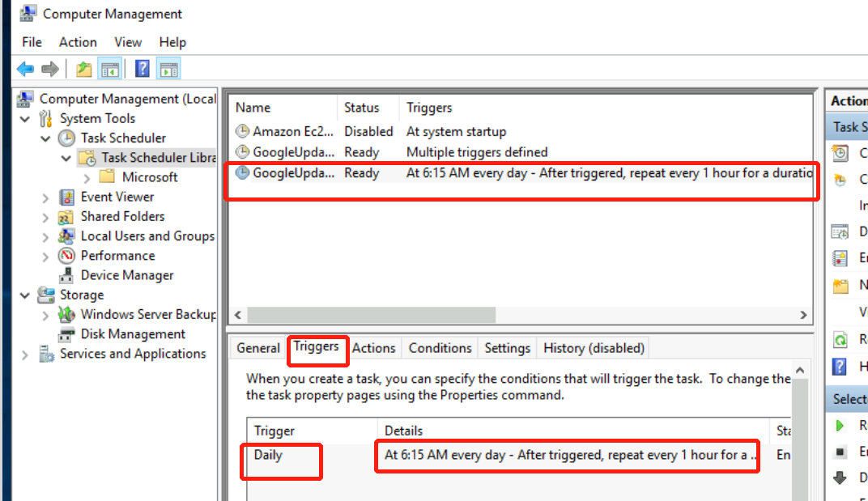
Task: Click the Up One Level folder icon
Action: coord(84,70)
